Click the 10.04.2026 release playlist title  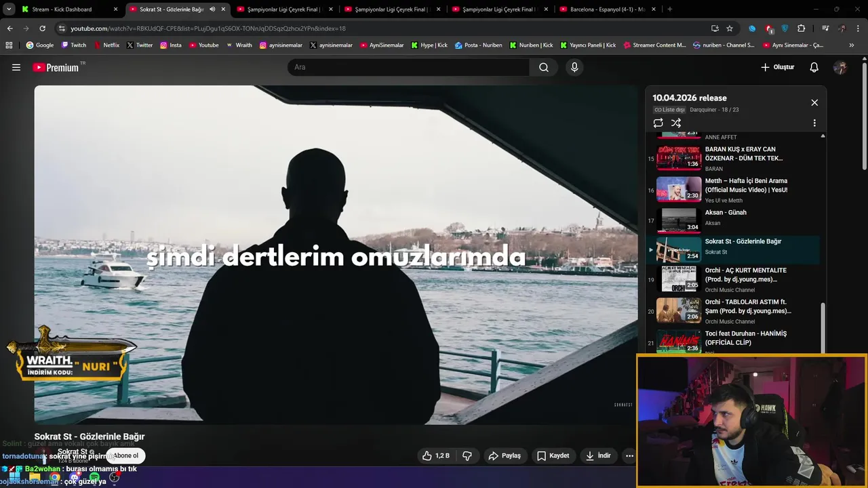point(689,98)
